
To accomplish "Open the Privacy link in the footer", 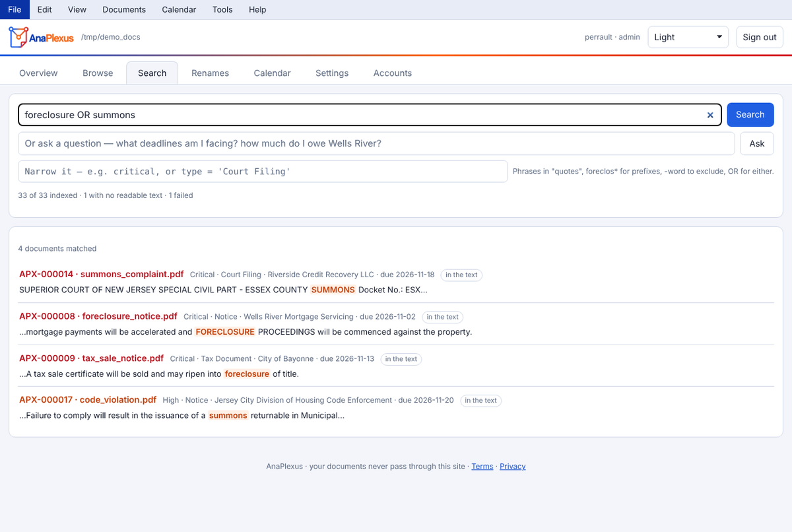I will click(513, 466).
